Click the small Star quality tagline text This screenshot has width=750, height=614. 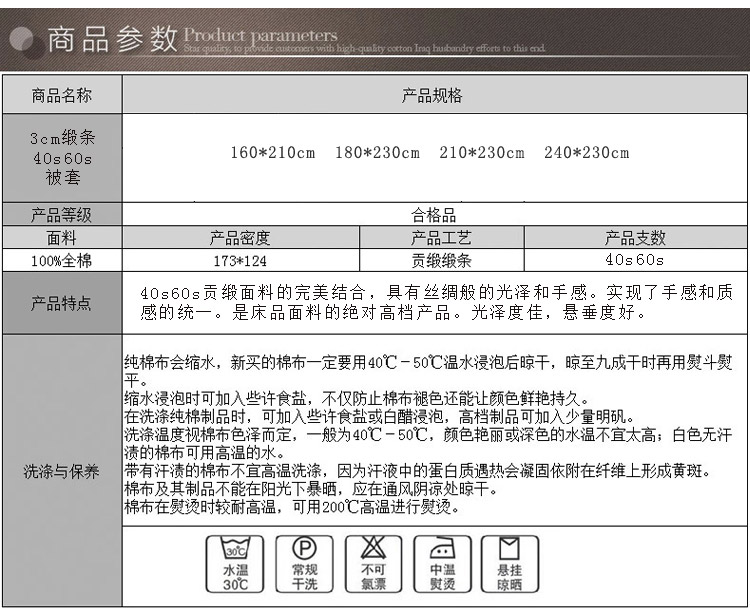(364, 48)
